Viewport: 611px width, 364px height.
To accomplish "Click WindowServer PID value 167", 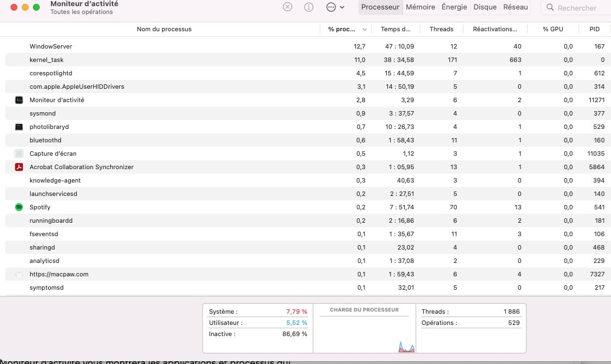I will [599, 46].
